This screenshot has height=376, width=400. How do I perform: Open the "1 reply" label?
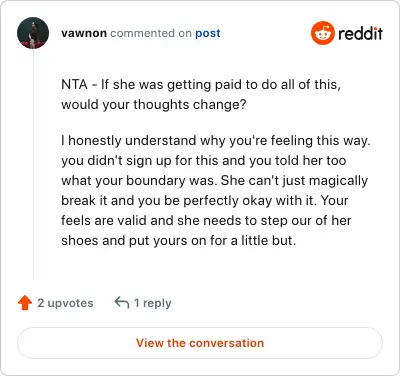tap(153, 303)
